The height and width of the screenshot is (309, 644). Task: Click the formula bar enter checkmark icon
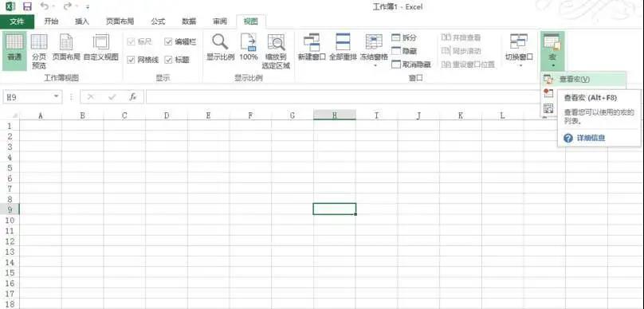click(112, 97)
